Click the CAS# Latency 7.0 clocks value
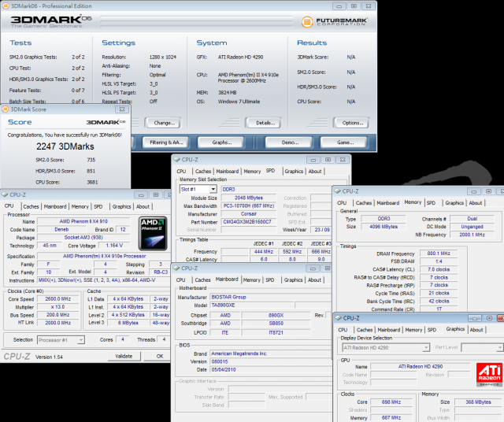Screen dimensions: 504x422 (439, 269)
